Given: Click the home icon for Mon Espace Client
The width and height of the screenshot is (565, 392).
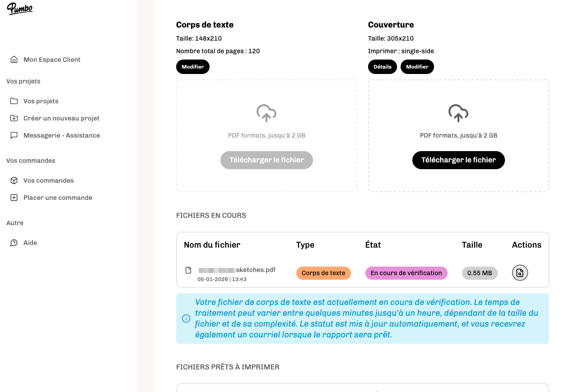Looking at the screenshot, I should coord(14,60).
